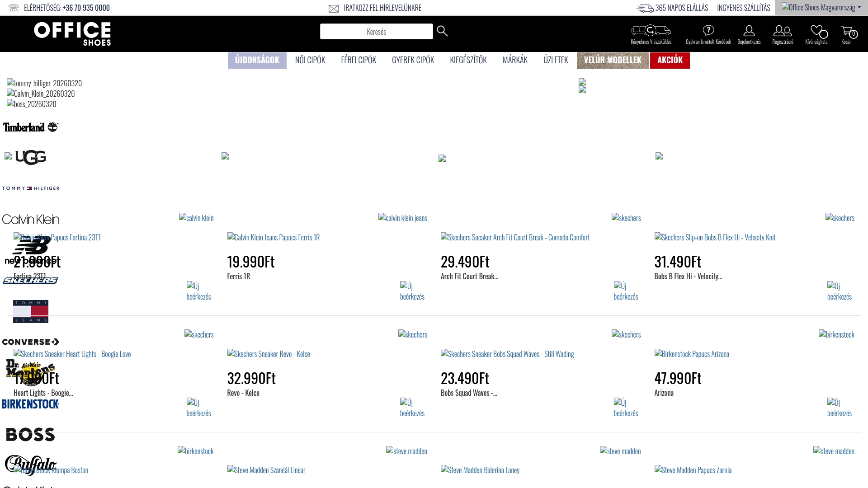This screenshot has height=488, width=868.
Task: Click the Bobs B Flex Hi - Velocity... name
Action: [688, 276]
